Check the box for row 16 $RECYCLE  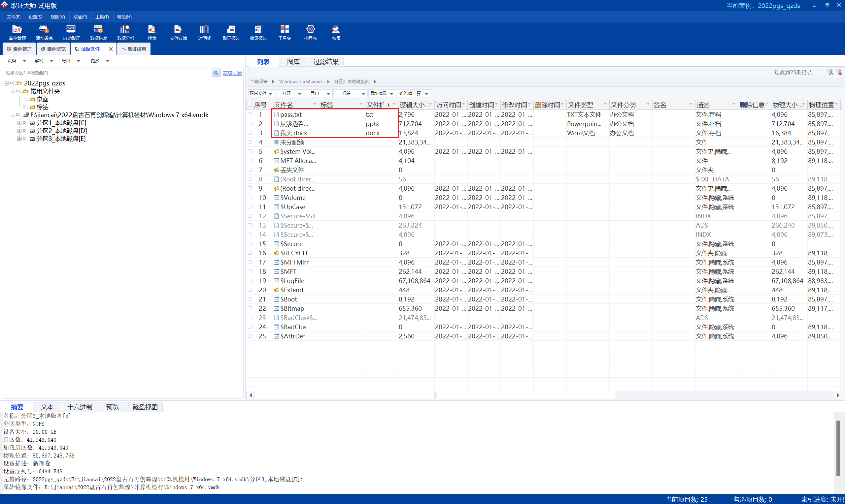click(x=250, y=253)
